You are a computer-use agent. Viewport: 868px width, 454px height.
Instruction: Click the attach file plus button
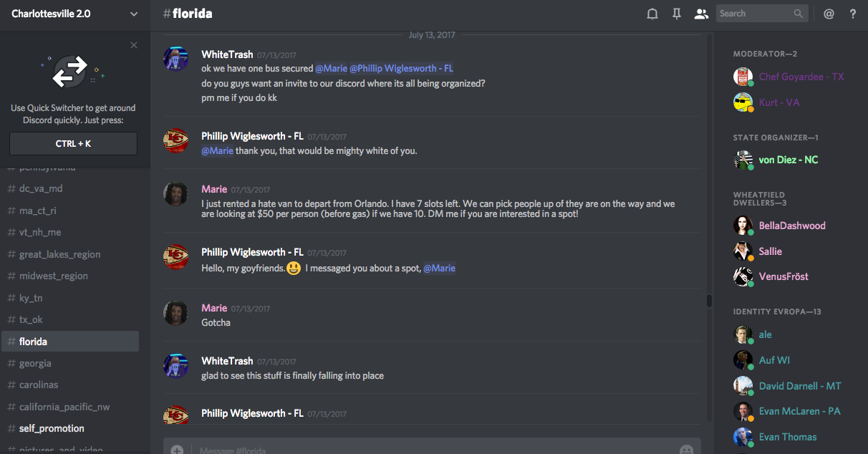pos(177,450)
